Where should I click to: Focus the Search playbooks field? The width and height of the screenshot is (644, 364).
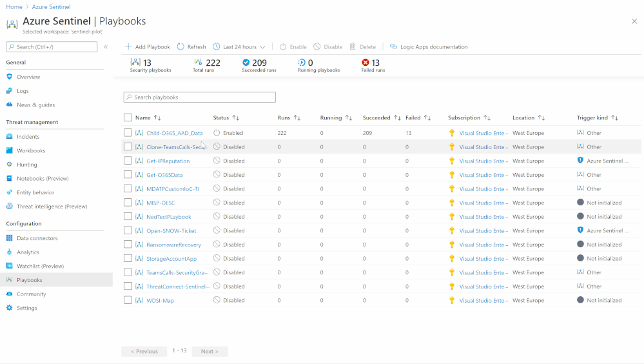click(x=200, y=97)
